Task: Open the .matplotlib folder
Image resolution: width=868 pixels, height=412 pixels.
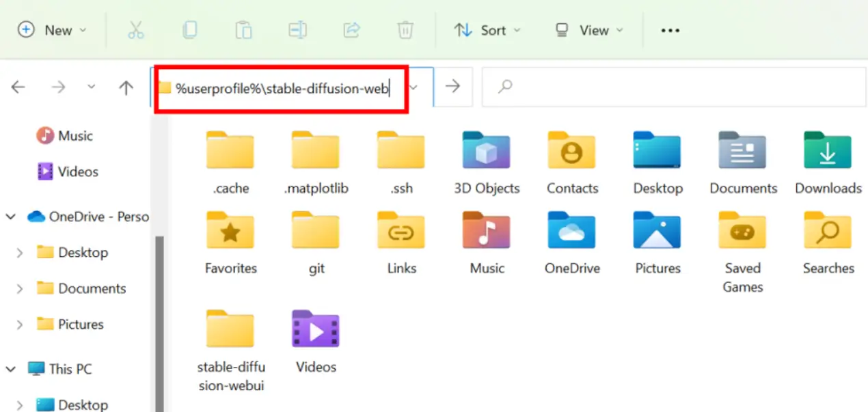Action: 316,163
